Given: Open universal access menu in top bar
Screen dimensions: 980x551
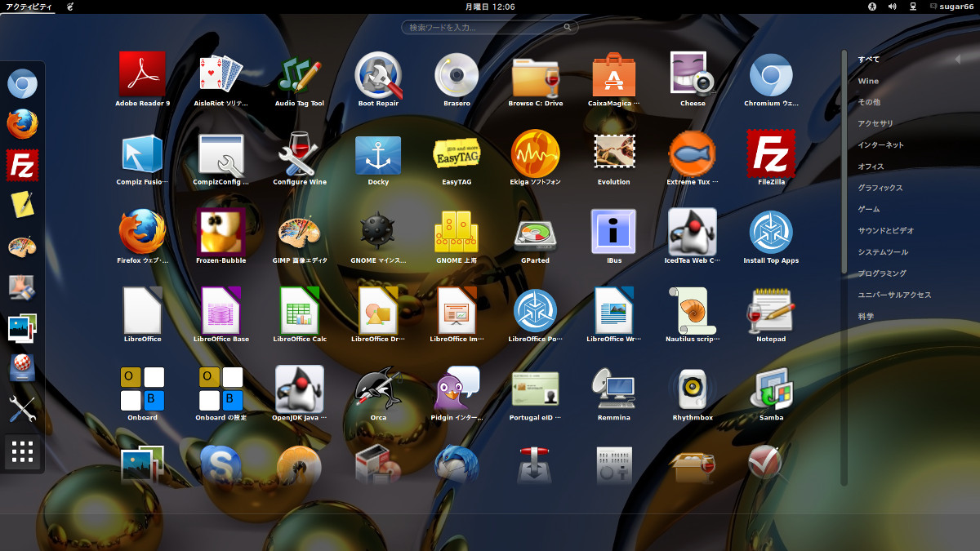Looking at the screenshot, I should [871, 7].
